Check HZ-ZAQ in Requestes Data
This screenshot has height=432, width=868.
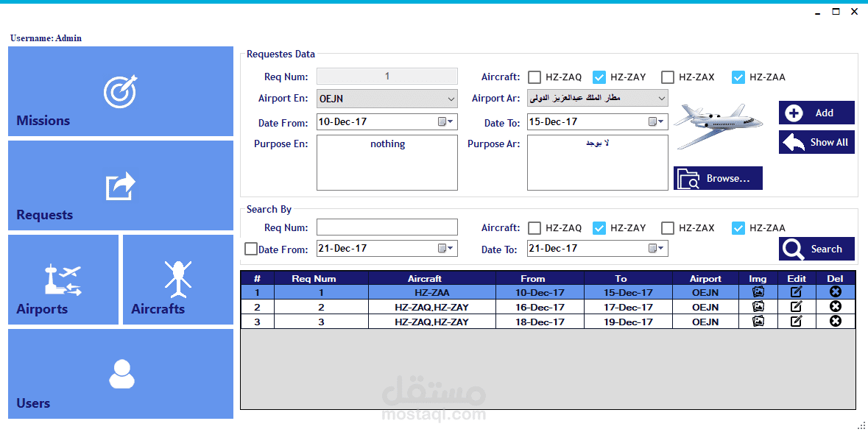pyautogui.click(x=534, y=77)
